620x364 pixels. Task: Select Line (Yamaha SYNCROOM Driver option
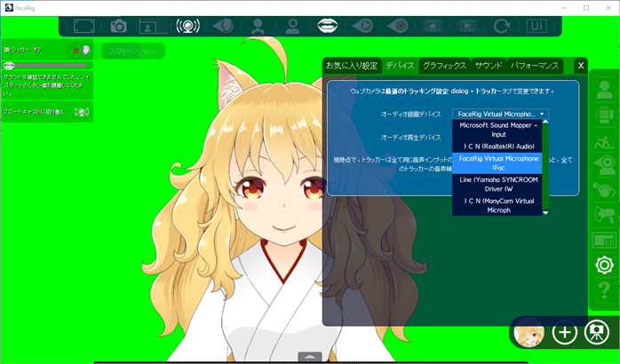point(497,184)
